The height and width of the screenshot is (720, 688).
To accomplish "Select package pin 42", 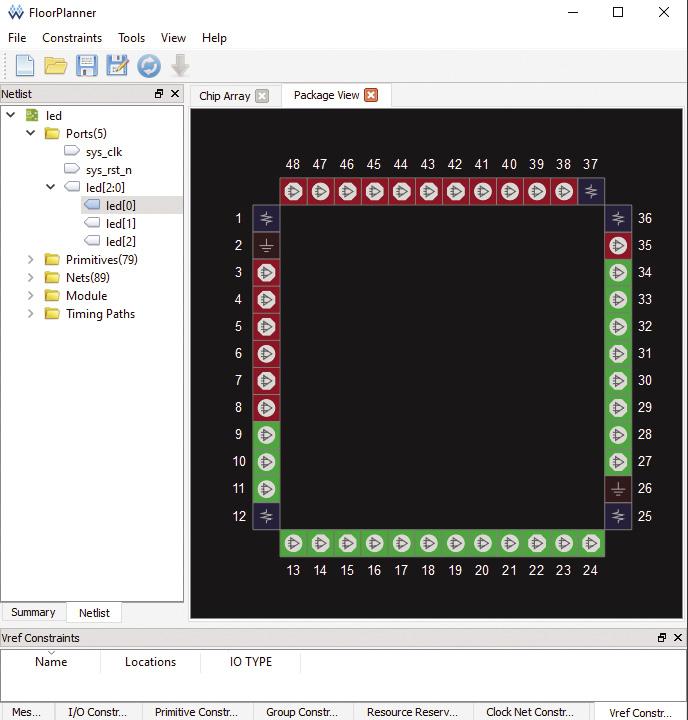I will (x=456, y=191).
